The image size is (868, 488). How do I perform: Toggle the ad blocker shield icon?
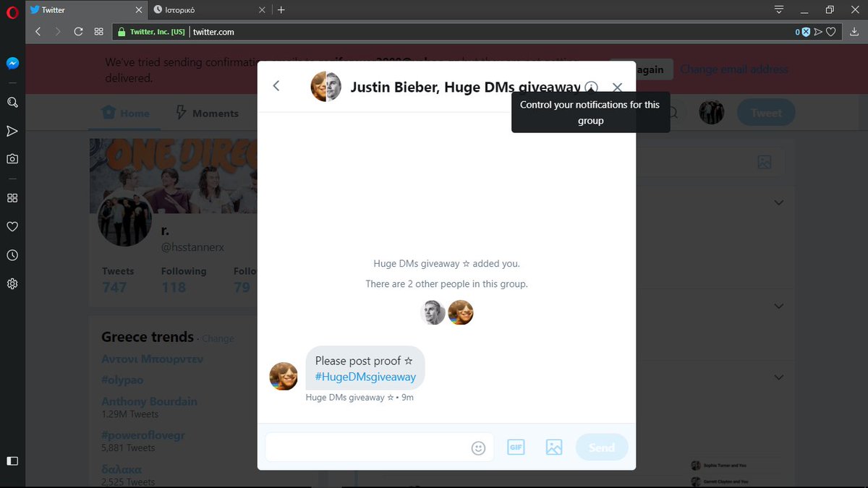pyautogui.click(x=805, y=32)
